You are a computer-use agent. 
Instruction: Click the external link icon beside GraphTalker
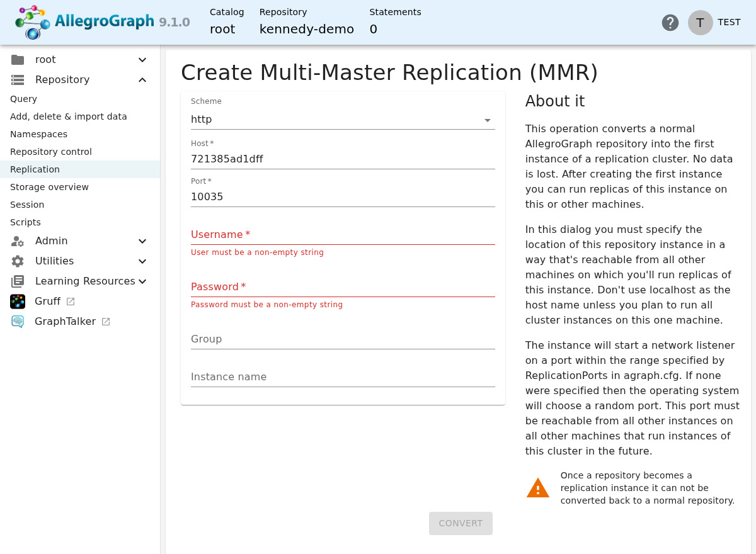click(x=106, y=322)
